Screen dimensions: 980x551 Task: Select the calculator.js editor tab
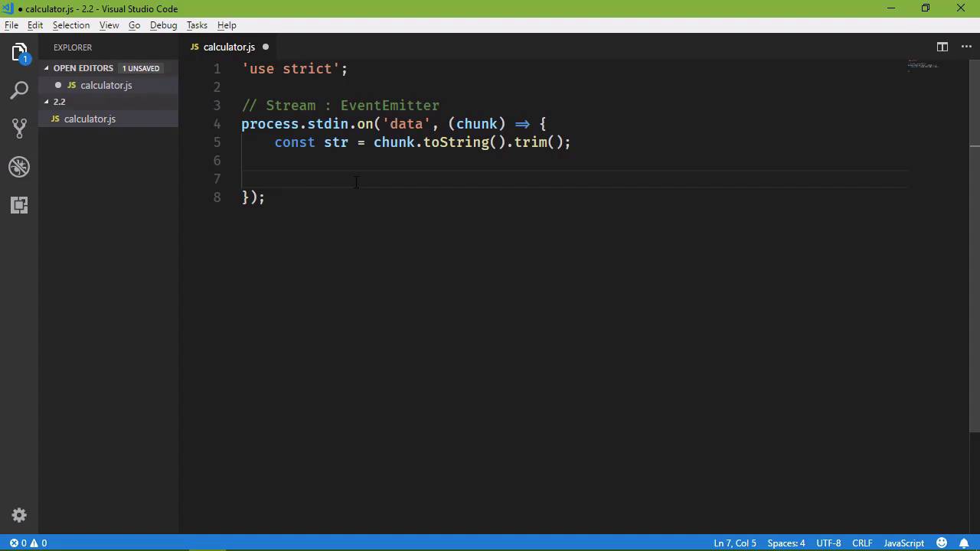(x=229, y=47)
